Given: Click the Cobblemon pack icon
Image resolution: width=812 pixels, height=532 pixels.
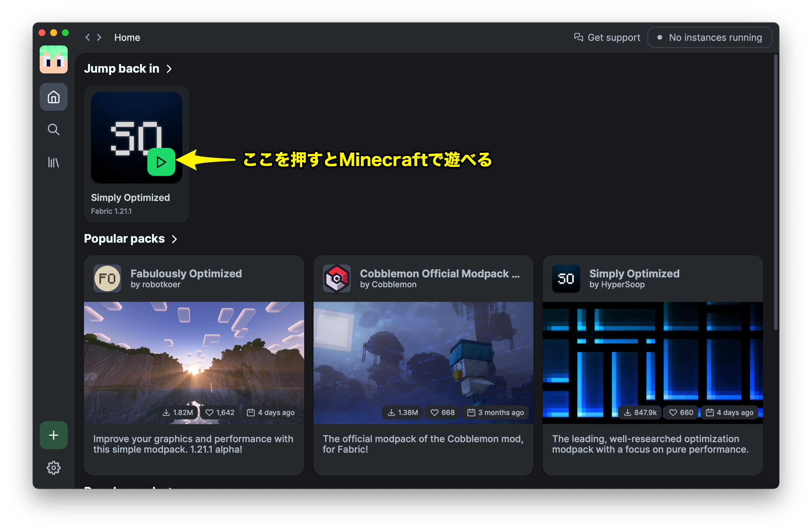Looking at the screenshot, I should click(x=337, y=279).
